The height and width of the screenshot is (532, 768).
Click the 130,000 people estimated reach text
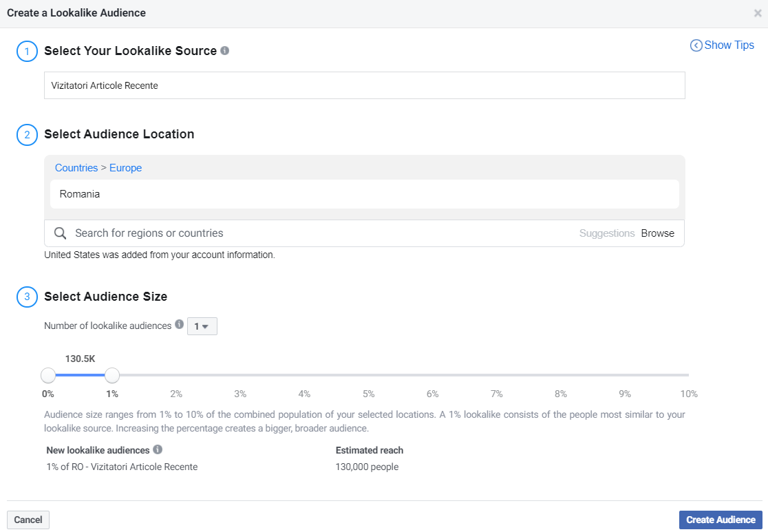(367, 467)
